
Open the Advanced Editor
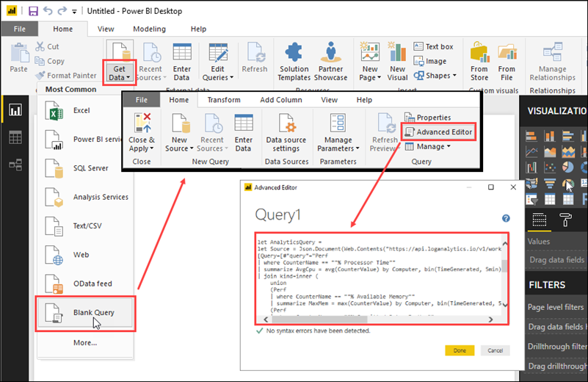tap(438, 132)
